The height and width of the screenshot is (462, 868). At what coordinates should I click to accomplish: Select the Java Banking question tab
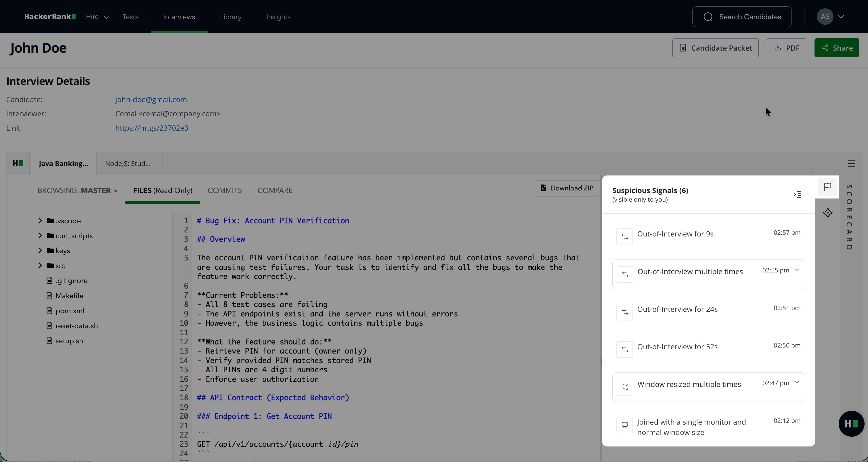(63, 163)
